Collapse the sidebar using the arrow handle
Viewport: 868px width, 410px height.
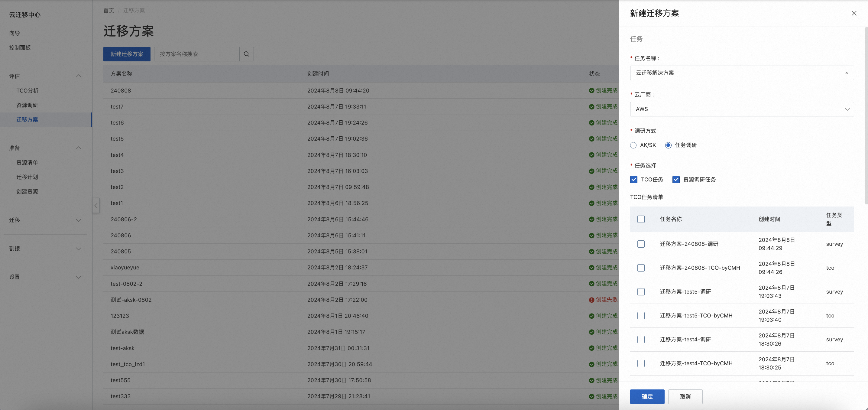coord(96,205)
